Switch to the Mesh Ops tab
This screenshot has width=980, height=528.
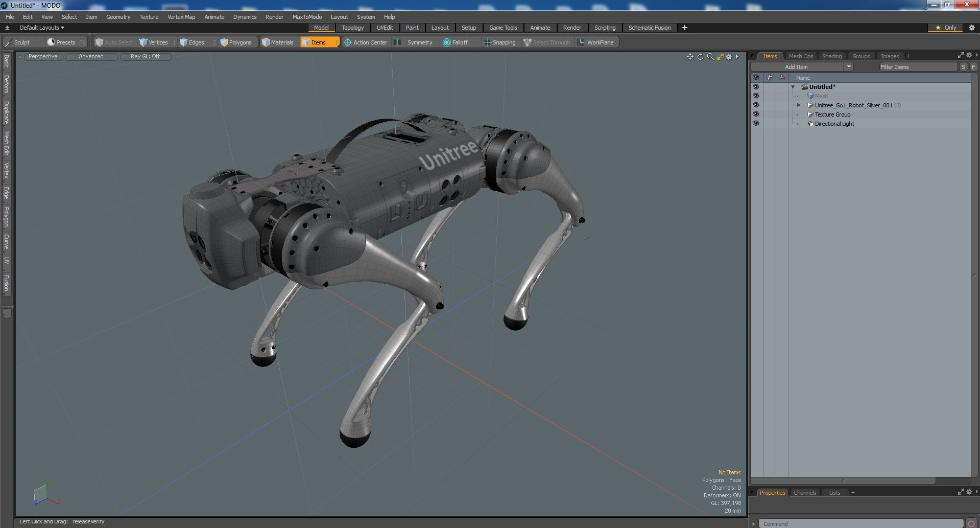pyautogui.click(x=800, y=56)
